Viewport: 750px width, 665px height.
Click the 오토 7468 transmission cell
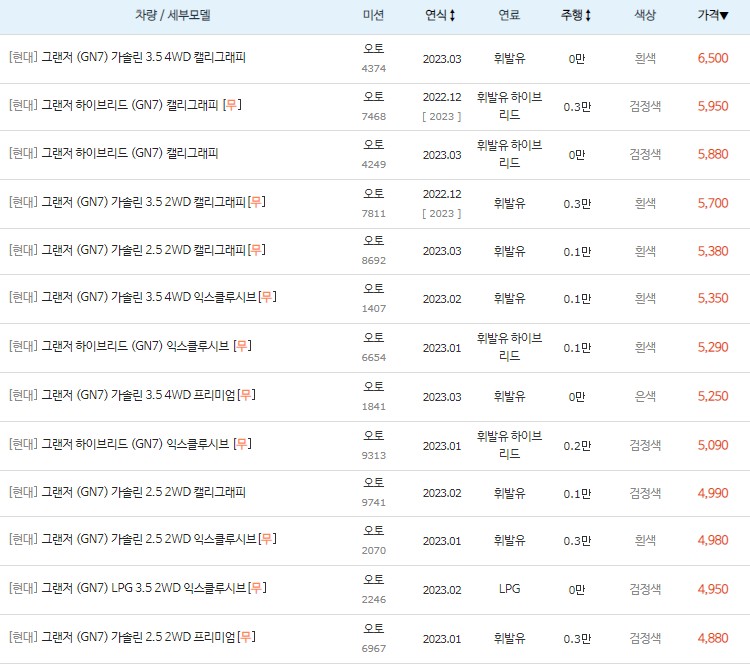pyautogui.click(x=374, y=106)
